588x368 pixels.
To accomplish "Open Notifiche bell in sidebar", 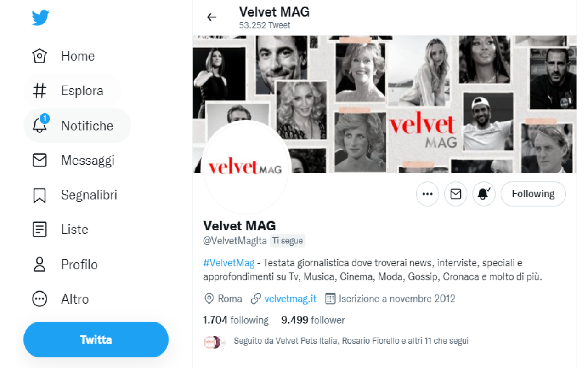I will pos(40,126).
